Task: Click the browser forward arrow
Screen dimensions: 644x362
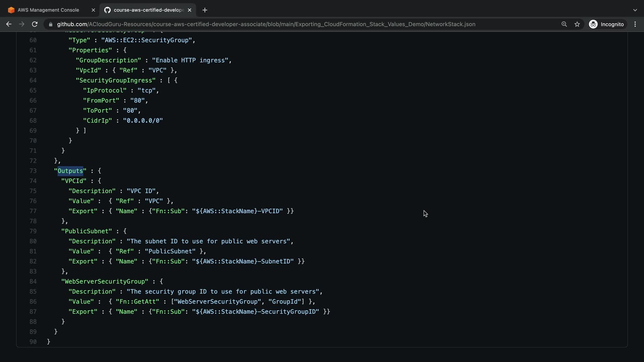Action: pyautogui.click(x=21, y=24)
